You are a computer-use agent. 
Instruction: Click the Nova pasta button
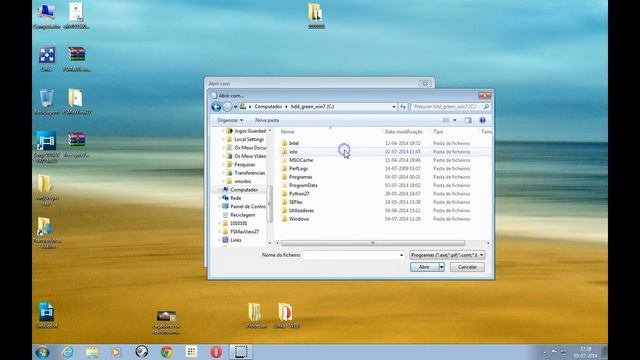tap(267, 120)
